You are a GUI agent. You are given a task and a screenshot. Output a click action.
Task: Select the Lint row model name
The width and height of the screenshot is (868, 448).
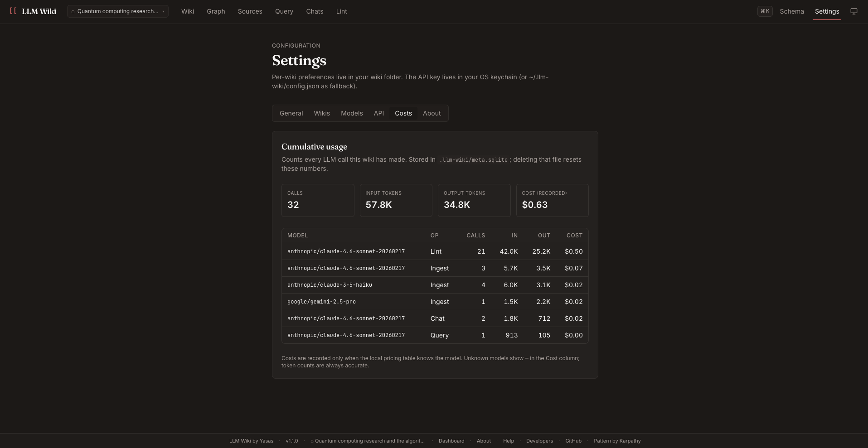pos(346,251)
